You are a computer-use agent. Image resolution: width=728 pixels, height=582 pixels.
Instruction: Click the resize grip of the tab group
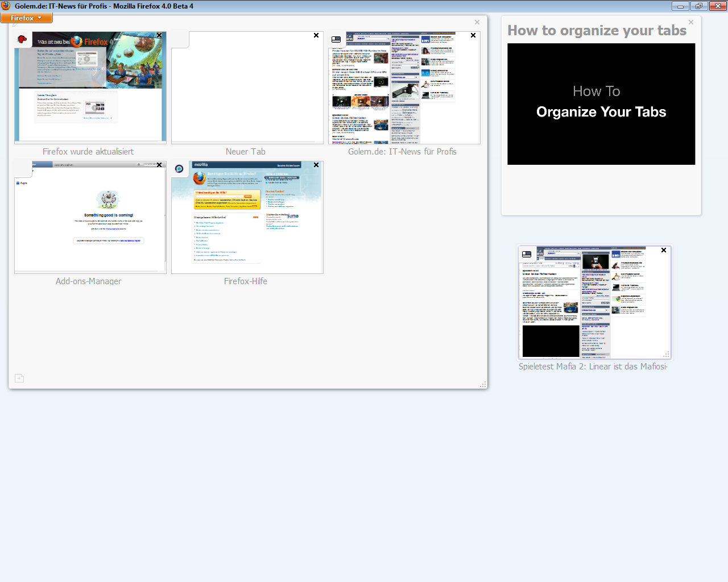tap(483, 385)
